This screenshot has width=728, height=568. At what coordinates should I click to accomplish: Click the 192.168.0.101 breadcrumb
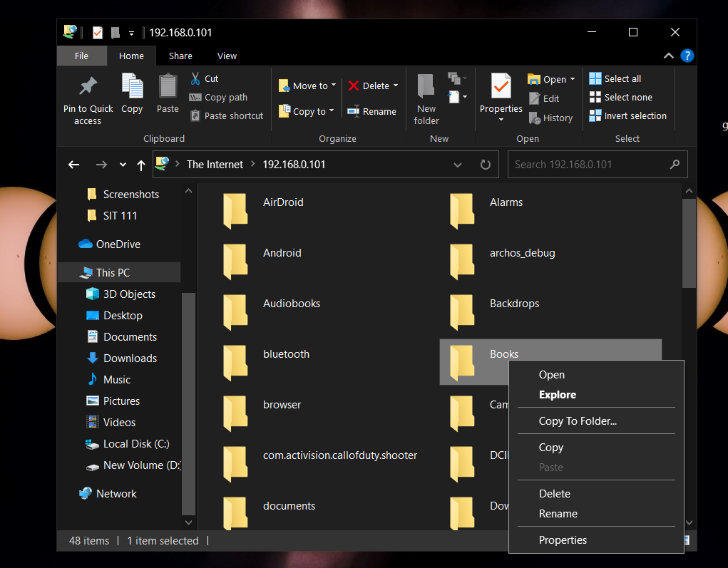tap(294, 165)
